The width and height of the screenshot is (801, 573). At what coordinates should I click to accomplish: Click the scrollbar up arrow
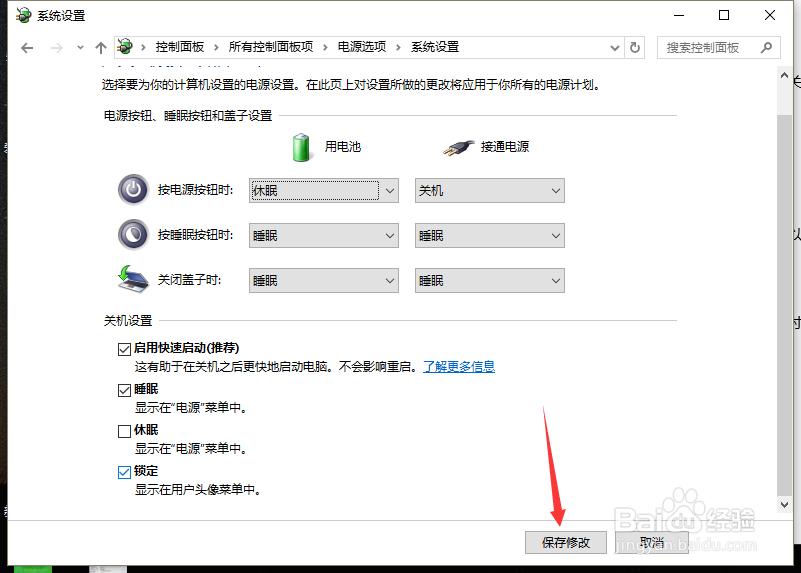(x=784, y=76)
